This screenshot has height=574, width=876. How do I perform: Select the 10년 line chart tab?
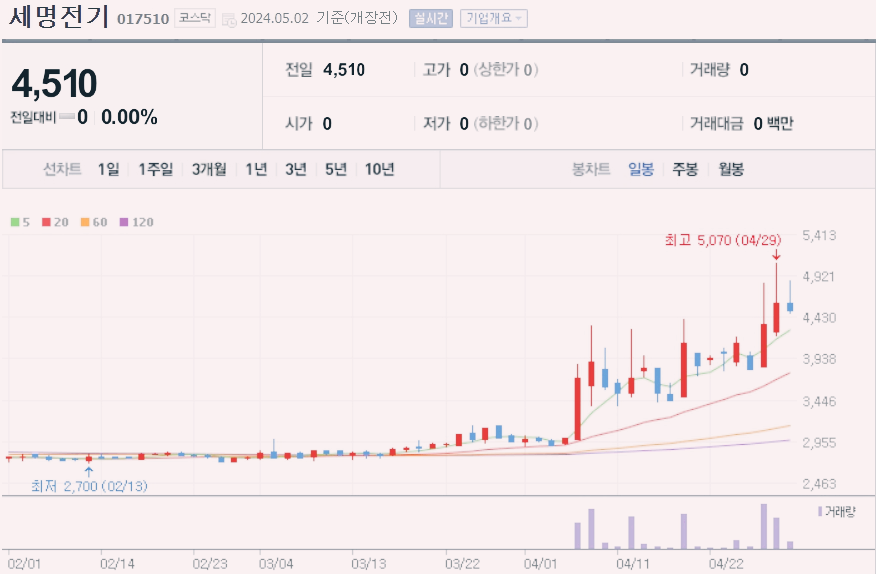click(x=379, y=169)
